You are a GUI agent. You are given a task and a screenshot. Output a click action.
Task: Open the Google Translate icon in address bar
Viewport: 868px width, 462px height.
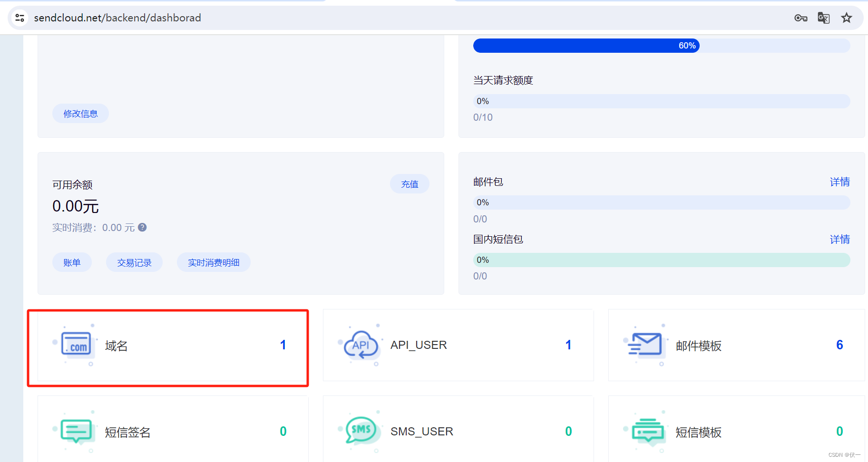coord(823,18)
